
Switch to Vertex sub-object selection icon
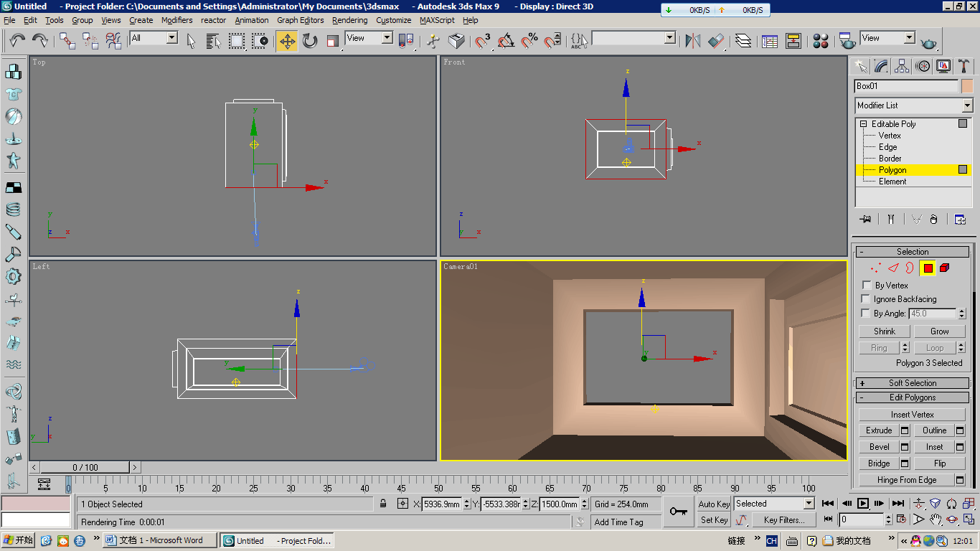(x=875, y=268)
